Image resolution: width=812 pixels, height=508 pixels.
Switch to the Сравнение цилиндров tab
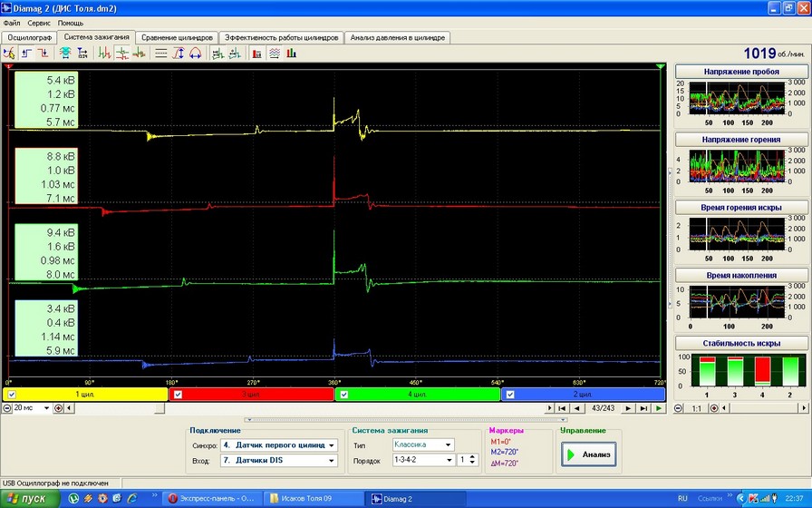pyautogui.click(x=177, y=38)
